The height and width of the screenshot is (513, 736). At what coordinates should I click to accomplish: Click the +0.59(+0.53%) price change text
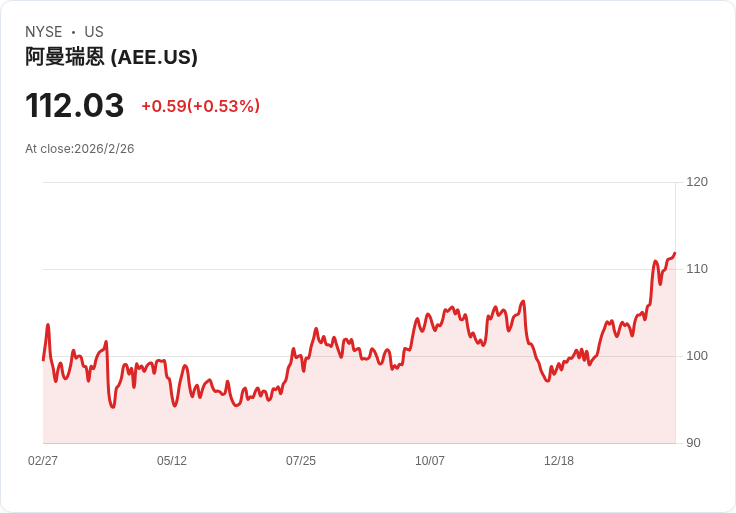(200, 106)
